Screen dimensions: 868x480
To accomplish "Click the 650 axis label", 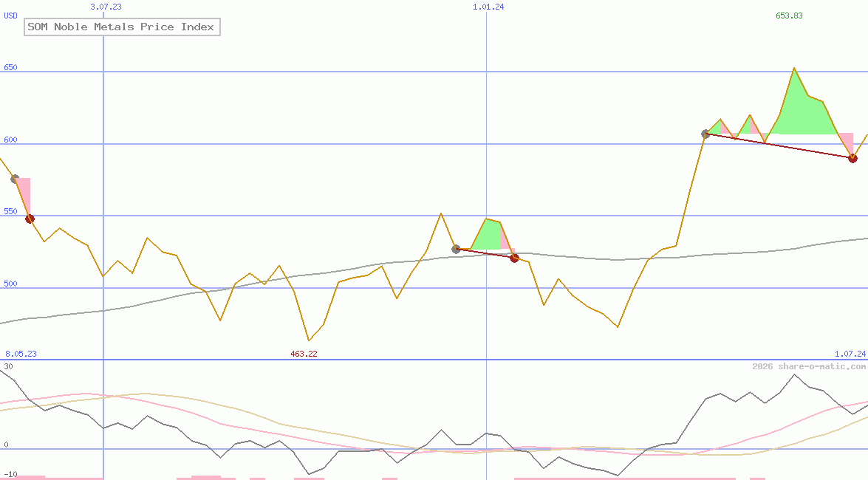I will [10, 67].
